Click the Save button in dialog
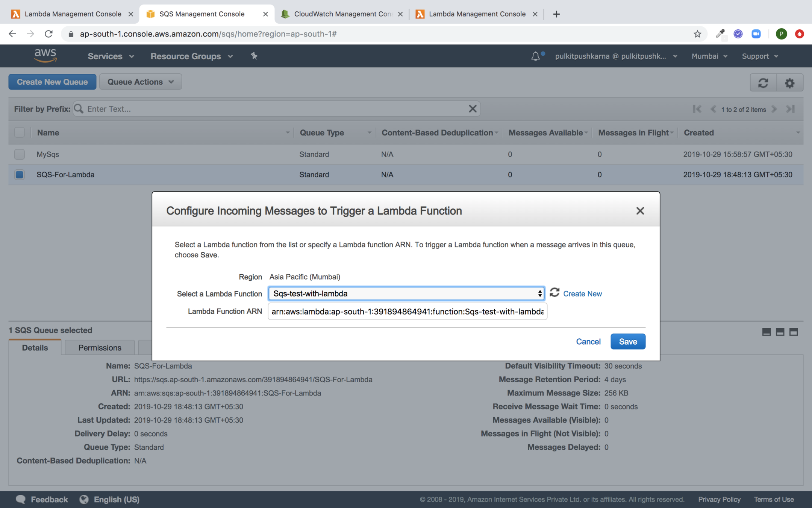 627,341
